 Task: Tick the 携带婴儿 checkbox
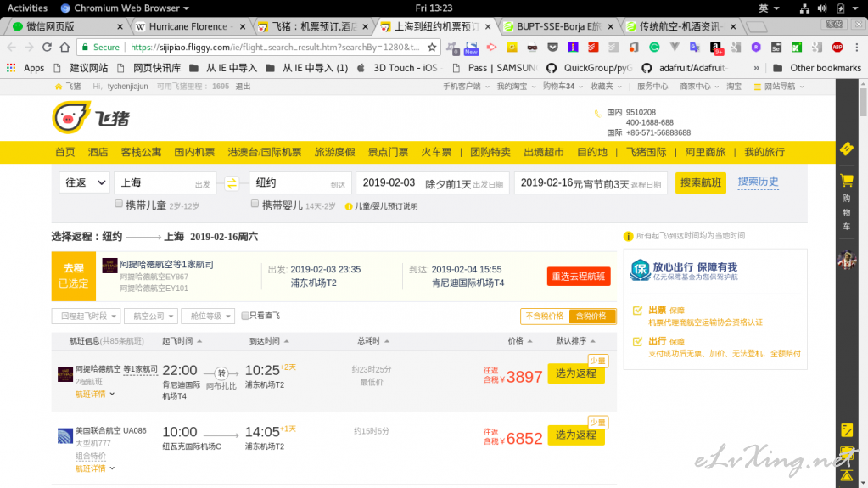pyautogui.click(x=255, y=204)
